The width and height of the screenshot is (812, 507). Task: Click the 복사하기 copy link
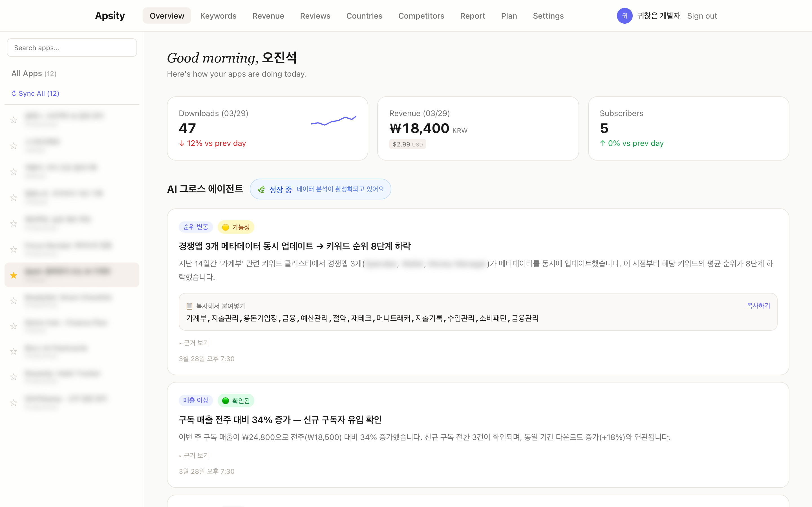pyautogui.click(x=758, y=306)
